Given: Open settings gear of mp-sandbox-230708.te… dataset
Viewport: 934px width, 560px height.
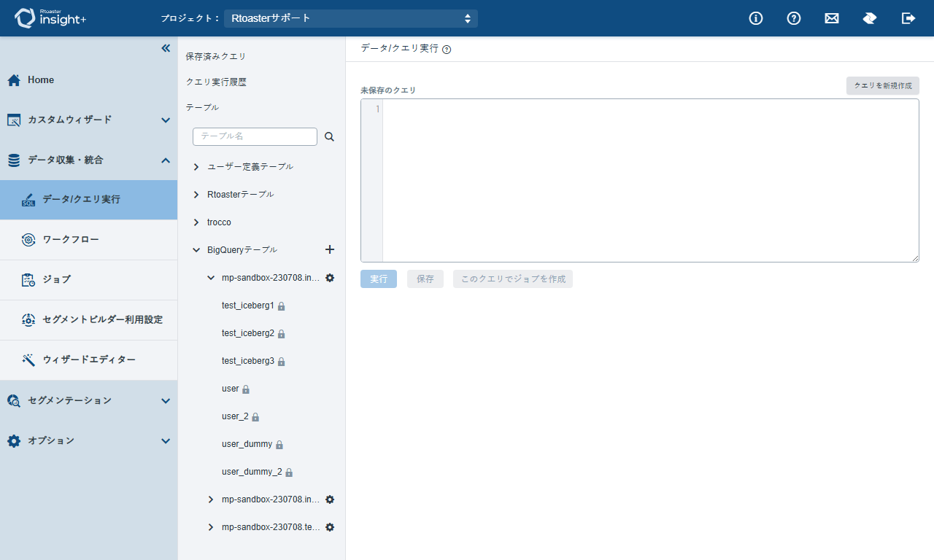Looking at the screenshot, I should pyautogui.click(x=330, y=527).
